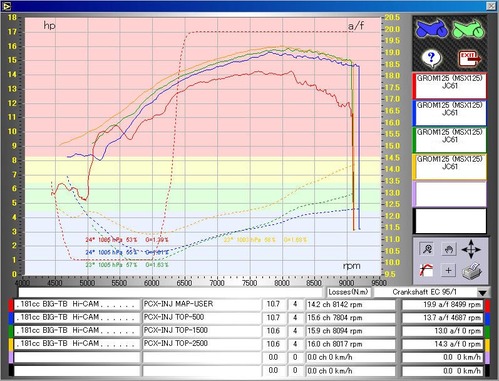Click the blue swatch left of TOP-500 row
Screen dimensions: 499x381
click(x=11, y=318)
